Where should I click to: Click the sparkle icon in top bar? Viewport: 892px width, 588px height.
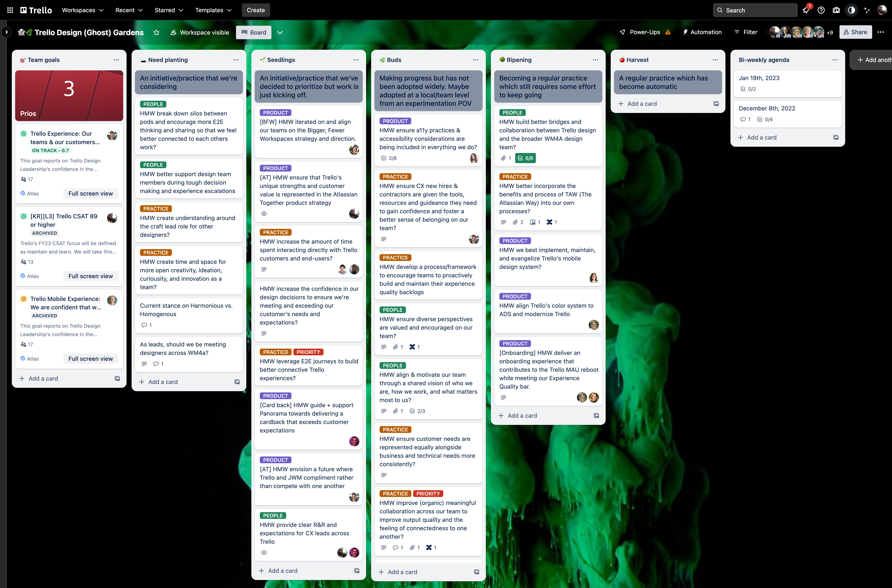pos(867,10)
